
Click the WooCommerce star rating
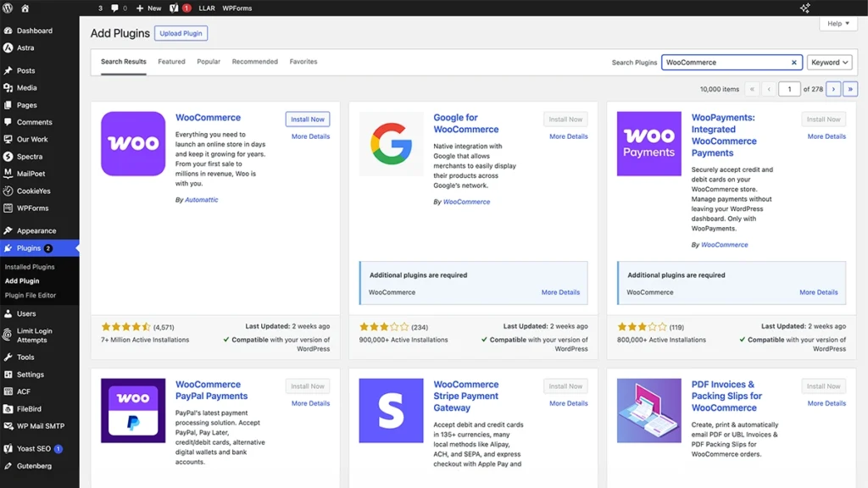125,327
